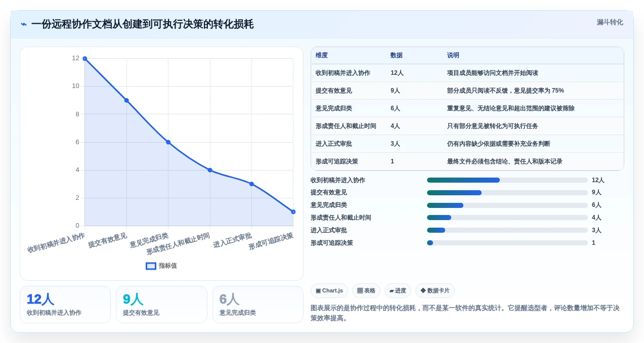This screenshot has height=343, width=644.
Task: Click x-axis label 提交有效意见 on chart
Action: [x=108, y=240]
